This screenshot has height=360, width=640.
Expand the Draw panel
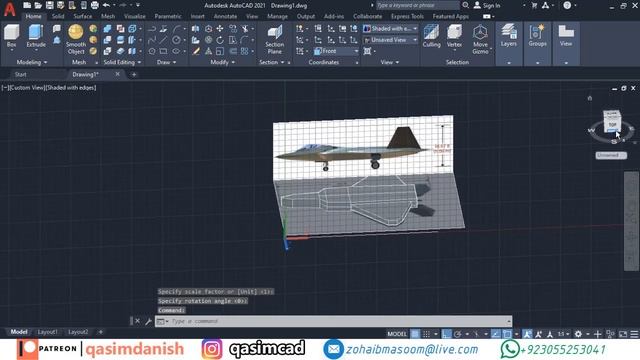tap(167, 62)
